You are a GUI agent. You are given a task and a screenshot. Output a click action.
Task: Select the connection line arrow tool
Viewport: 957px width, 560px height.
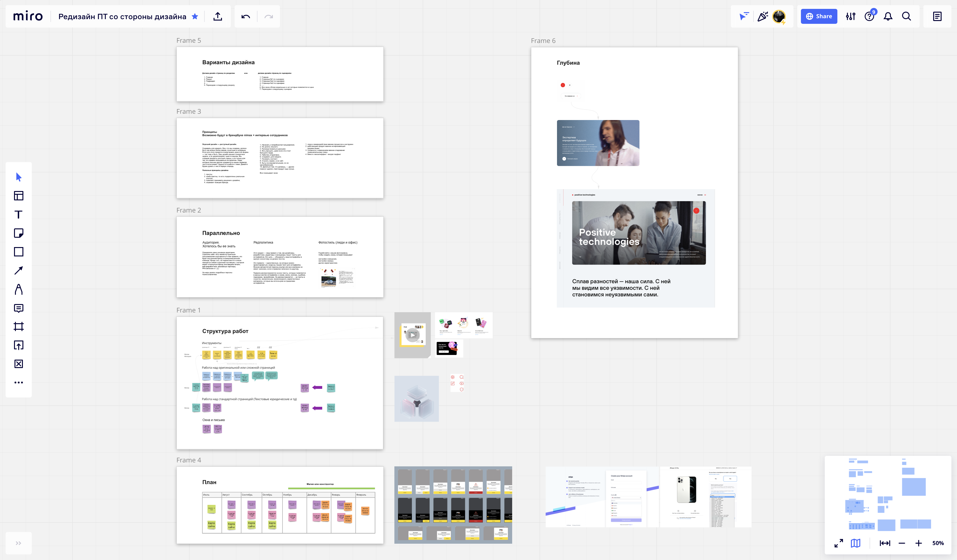[19, 270]
